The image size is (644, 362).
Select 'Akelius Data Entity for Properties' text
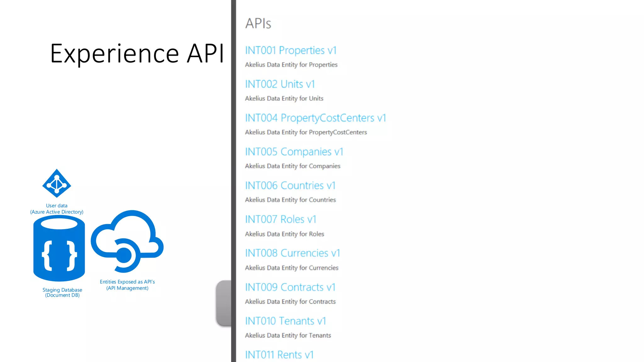point(291,65)
